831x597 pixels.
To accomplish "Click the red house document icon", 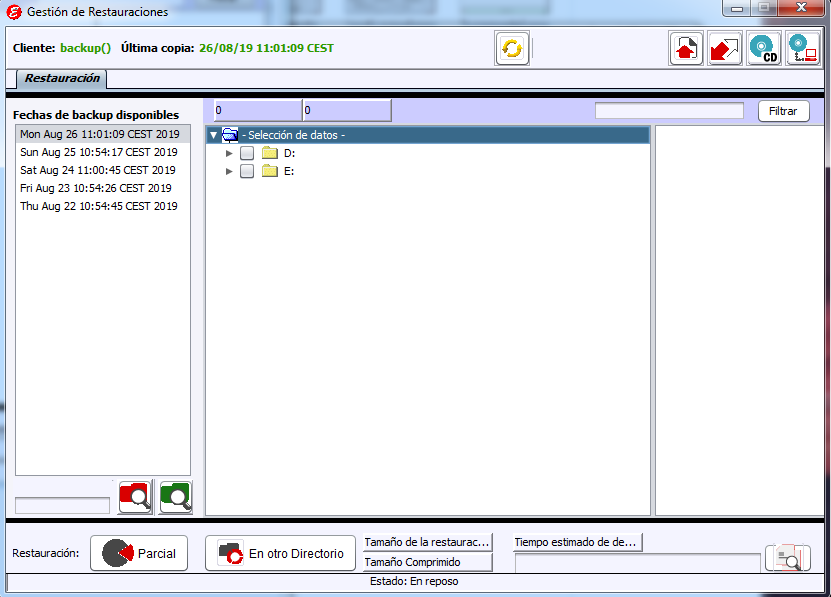I will 686,48.
